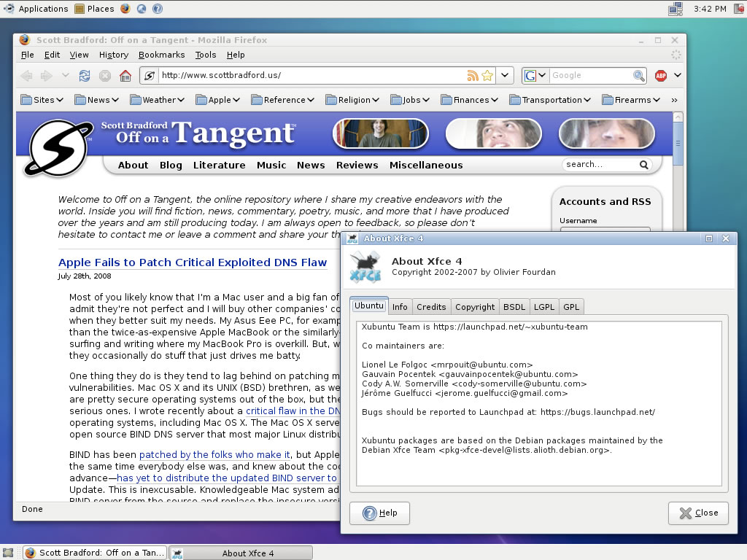Click the help icon in top panel

pos(158,9)
